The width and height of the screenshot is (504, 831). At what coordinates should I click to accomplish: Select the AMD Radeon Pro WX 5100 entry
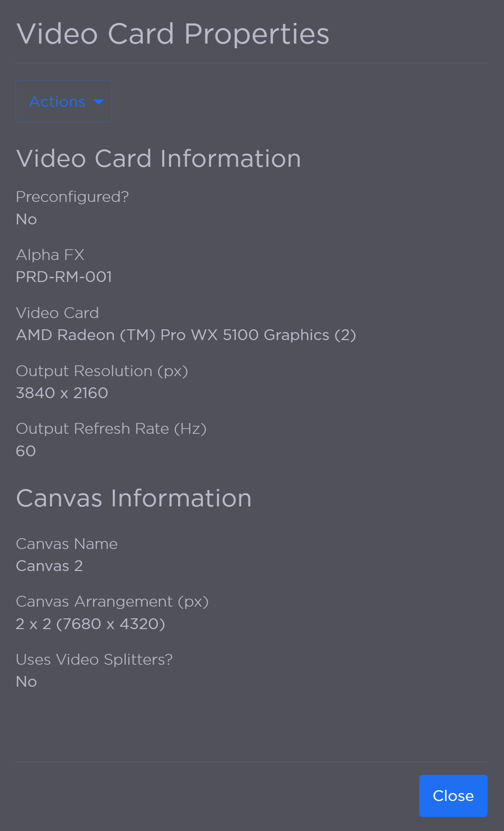coord(186,335)
